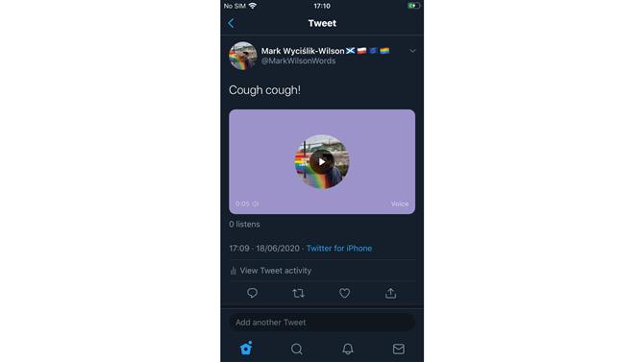Tap the Voice label on audio card
Screen dimensions: 644x362
click(x=400, y=204)
